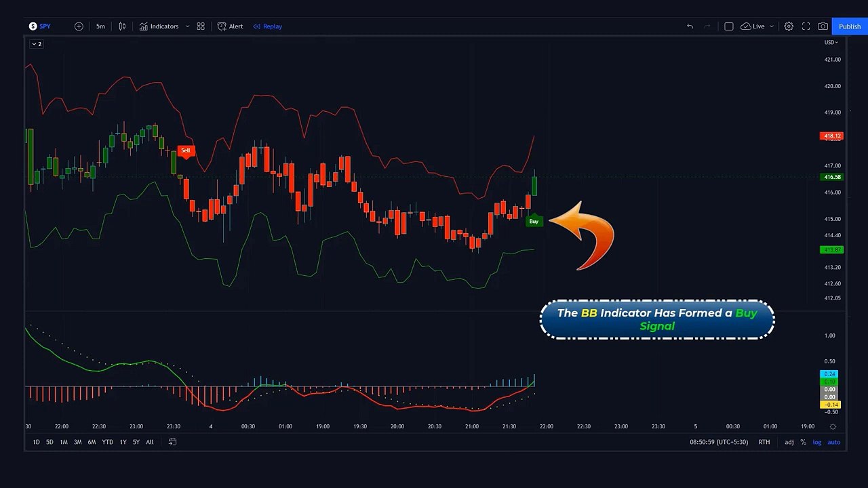Click the cyan 0.24 indicator value label
The height and width of the screenshot is (488, 868).
[829, 374]
